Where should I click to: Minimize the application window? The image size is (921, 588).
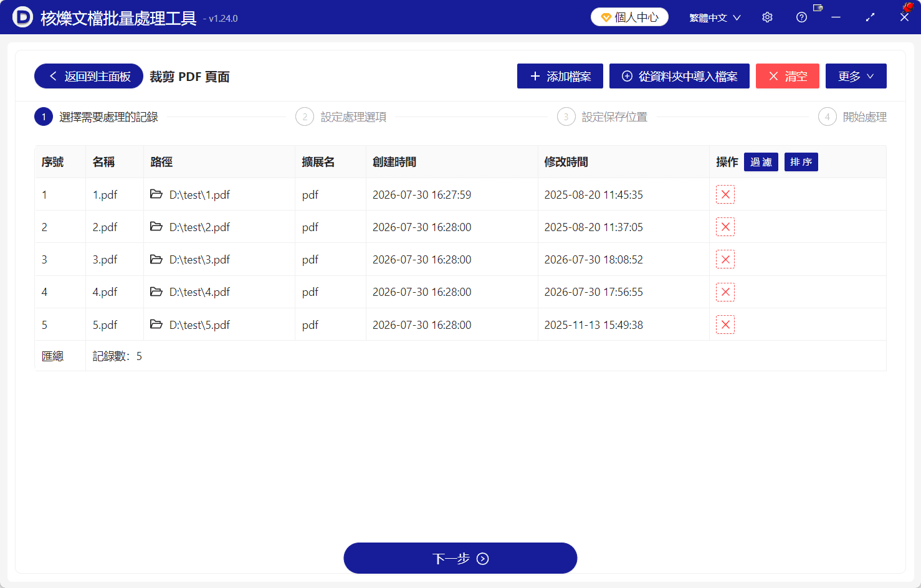[x=836, y=17]
